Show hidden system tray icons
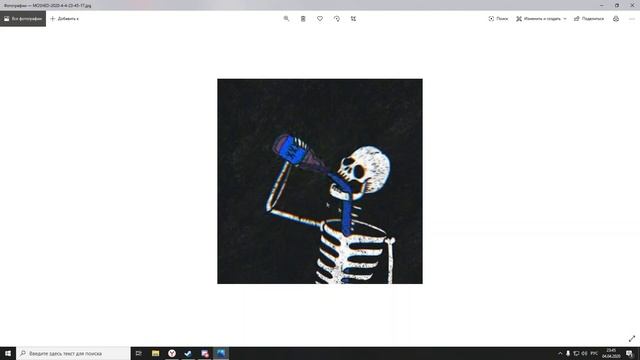Viewport: 640px width, 360px height. 560,353
